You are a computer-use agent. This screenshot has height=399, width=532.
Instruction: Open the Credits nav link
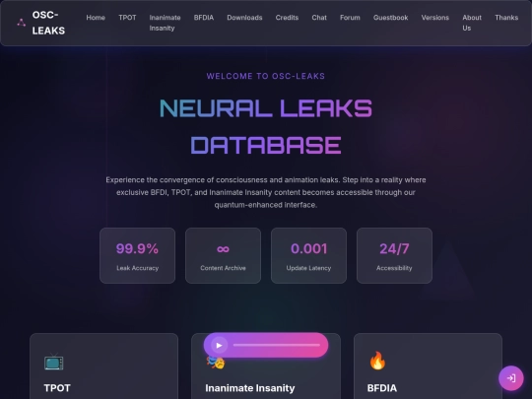pos(287,18)
